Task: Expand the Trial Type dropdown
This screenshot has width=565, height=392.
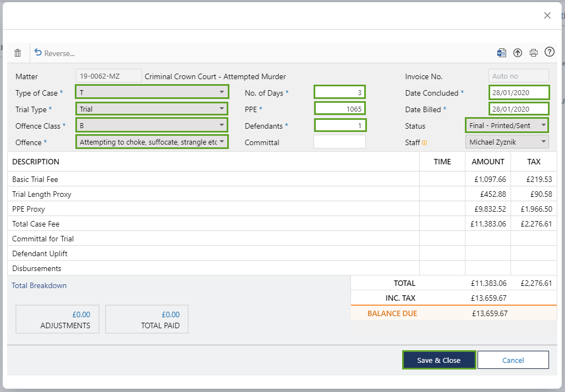Action: coord(152,109)
